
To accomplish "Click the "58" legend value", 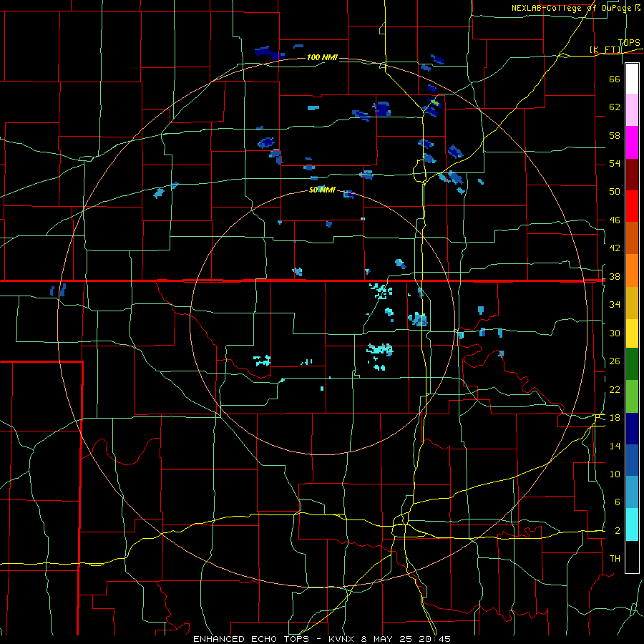I will [615, 135].
